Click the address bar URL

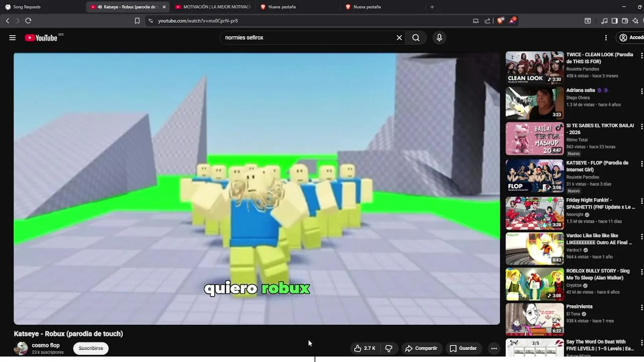198,21
